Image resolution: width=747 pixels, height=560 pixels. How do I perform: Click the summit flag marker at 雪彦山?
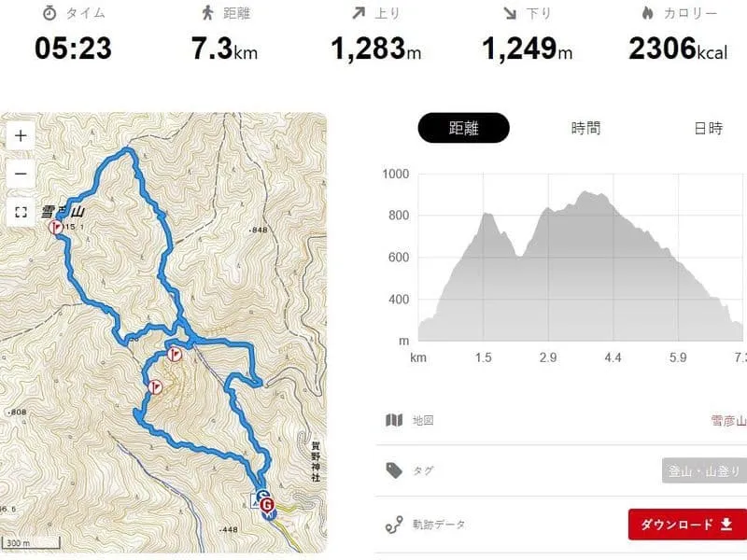click(x=55, y=226)
